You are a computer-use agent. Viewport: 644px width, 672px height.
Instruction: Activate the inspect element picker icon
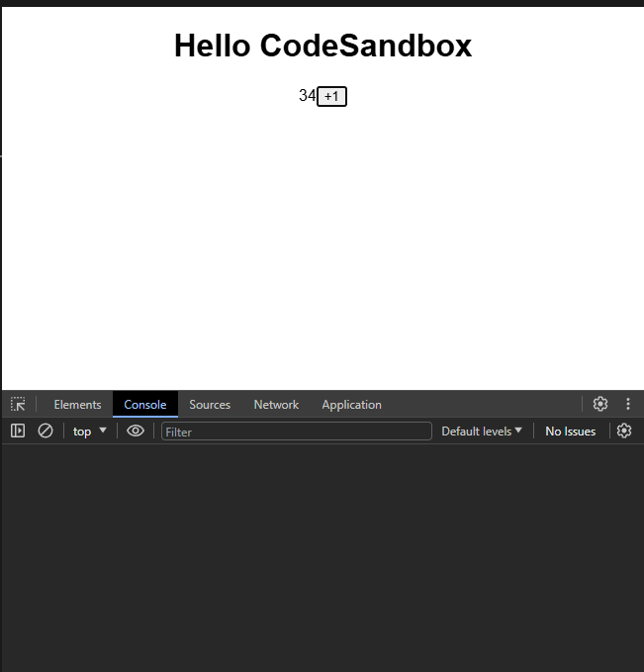pyautogui.click(x=18, y=404)
